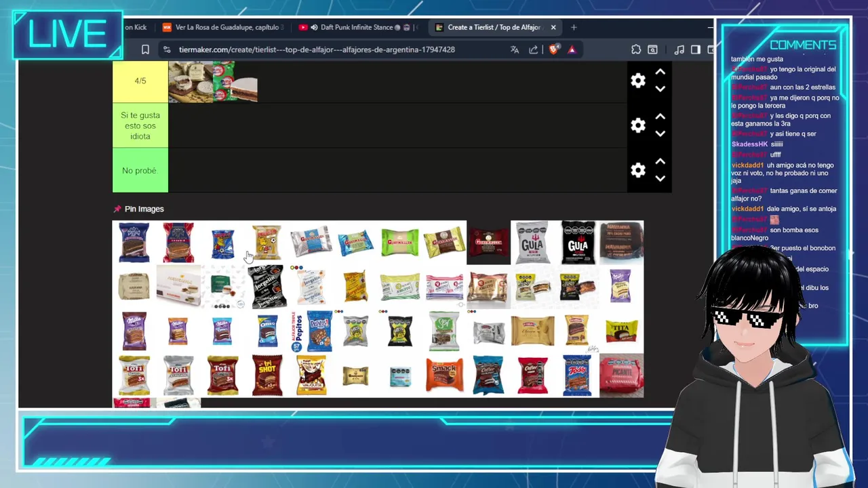Select the Pepitos triple alfajor image
This screenshot has width=868, height=488.
pyautogui.click(x=311, y=331)
